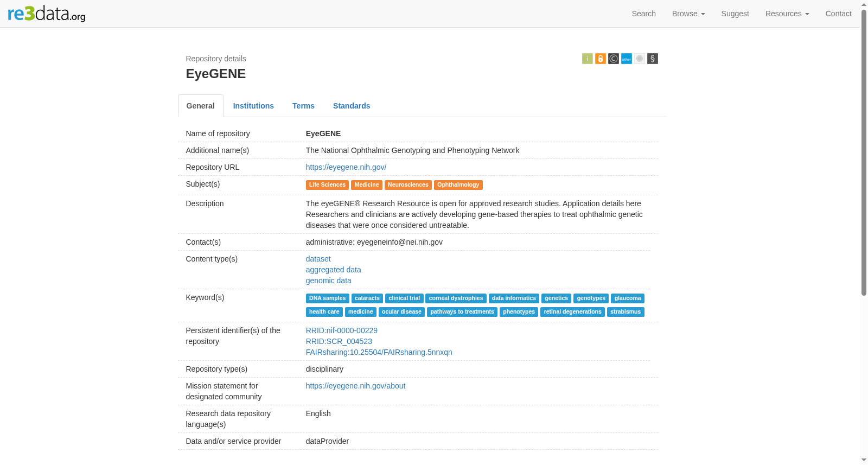
Task: Open the https://eyegene.nih.gov/ repository link
Action: click(x=346, y=167)
